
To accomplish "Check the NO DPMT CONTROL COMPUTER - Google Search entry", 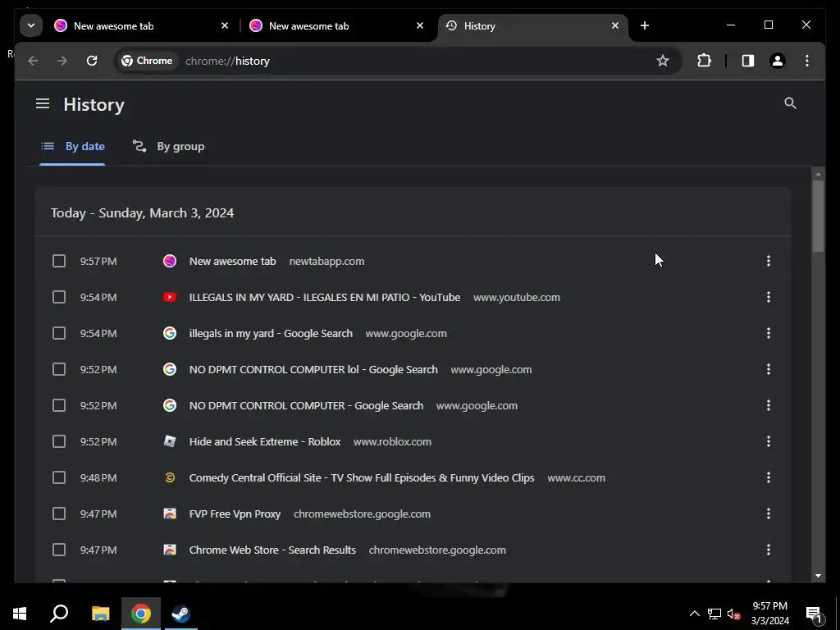I will tap(59, 405).
